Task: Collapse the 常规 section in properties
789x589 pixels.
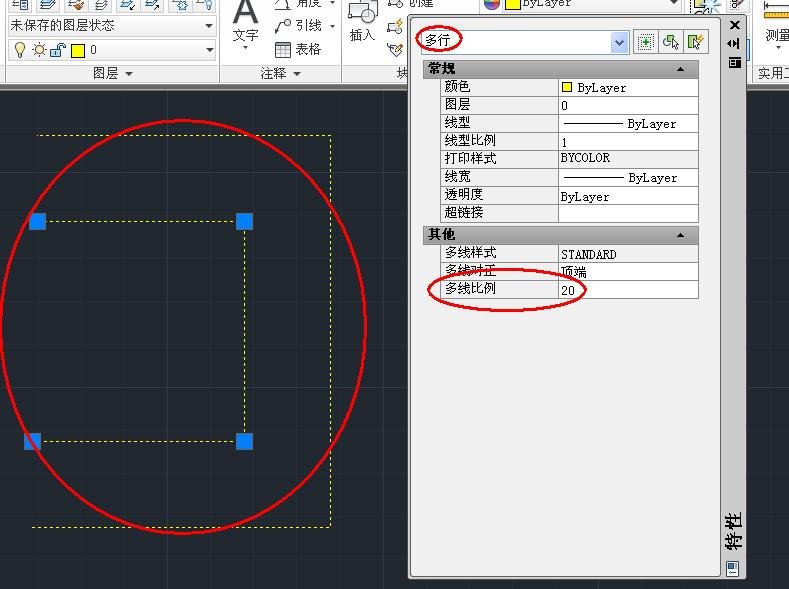Action: pyautogui.click(x=680, y=69)
